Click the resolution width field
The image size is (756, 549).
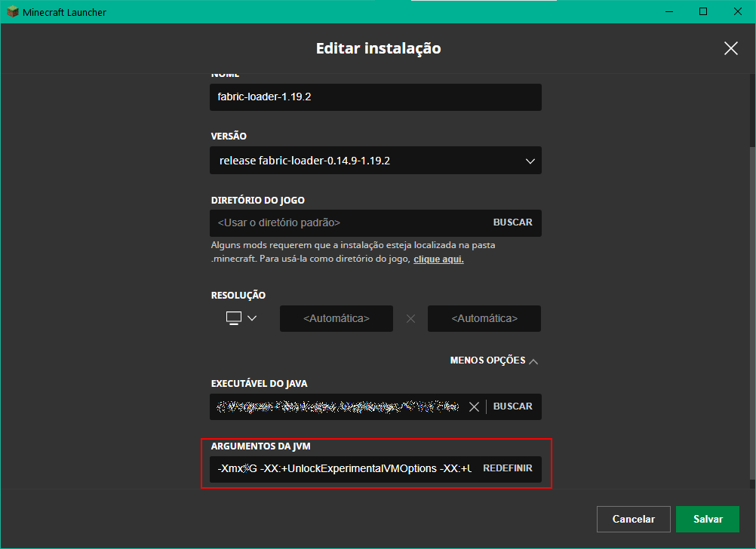click(337, 318)
